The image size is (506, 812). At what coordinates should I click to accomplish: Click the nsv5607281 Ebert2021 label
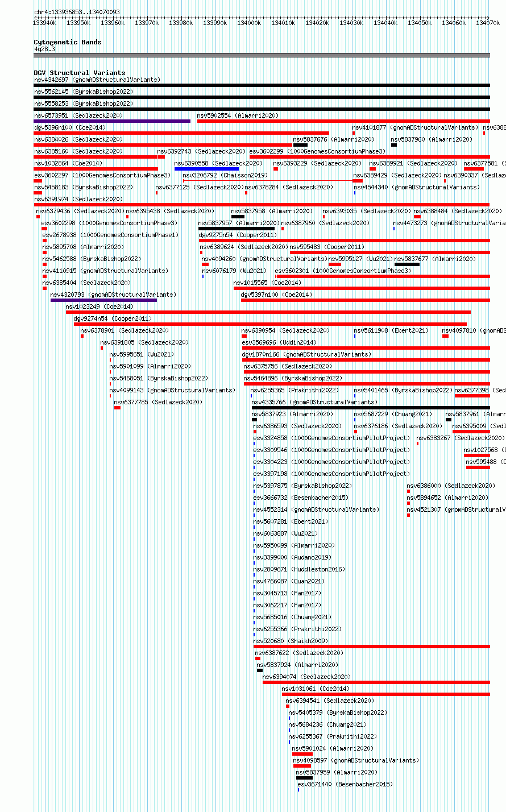click(291, 521)
